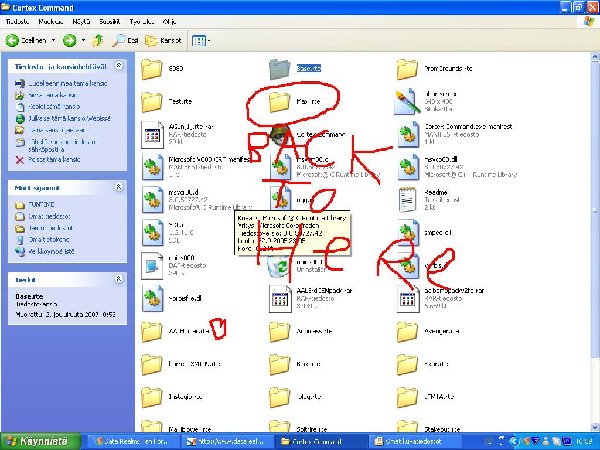Image resolution: width=600 pixels, height=450 pixels.
Task: Open Verkkoympäristö from other places
Action: point(45,251)
